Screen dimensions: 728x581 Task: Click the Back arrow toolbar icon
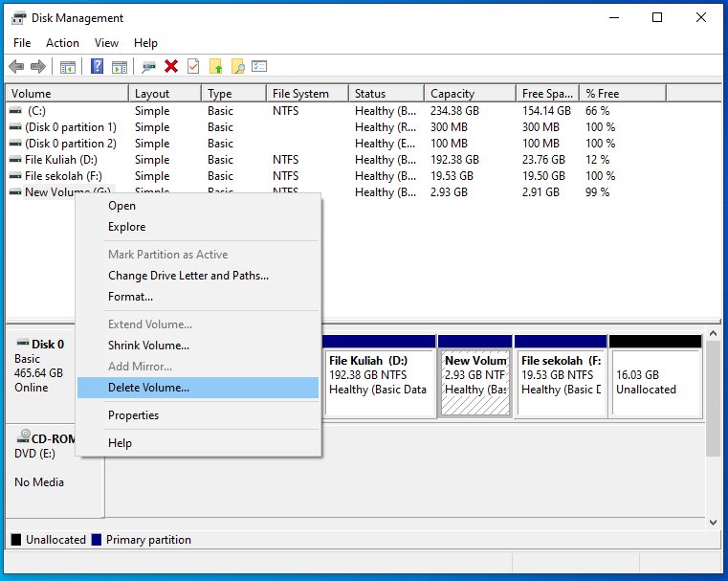[16, 66]
